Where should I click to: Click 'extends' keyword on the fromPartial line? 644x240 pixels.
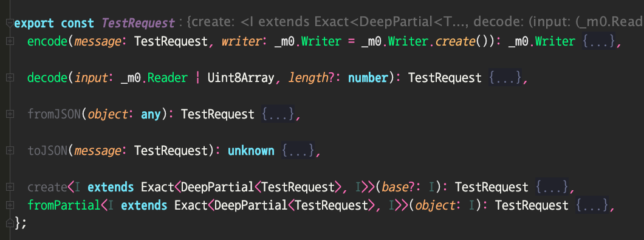click(x=145, y=205)
